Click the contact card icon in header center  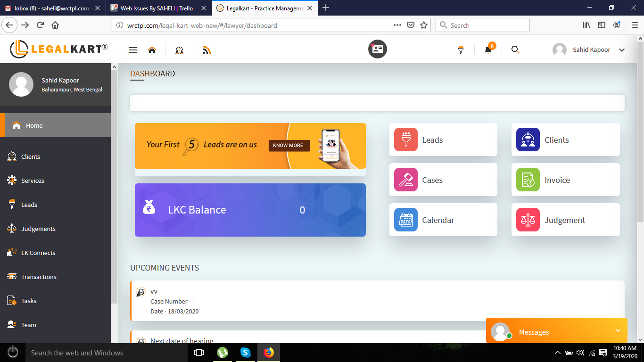pos(377,49)
